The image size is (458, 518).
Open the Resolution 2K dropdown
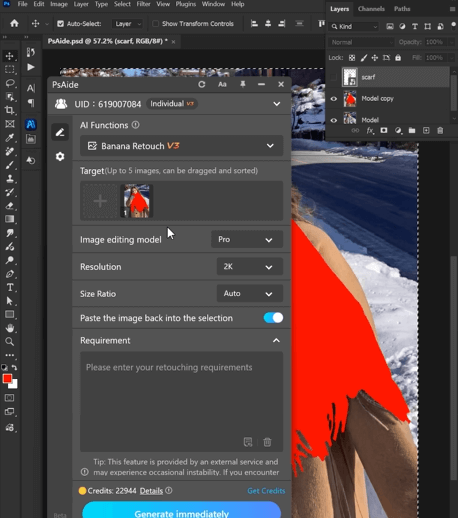pyautogui.click(x=250, y=267)
